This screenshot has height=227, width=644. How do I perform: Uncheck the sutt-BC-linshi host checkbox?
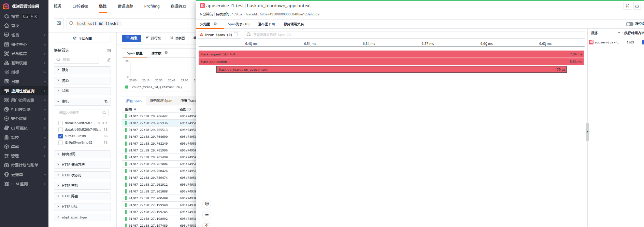pos(60,136)
